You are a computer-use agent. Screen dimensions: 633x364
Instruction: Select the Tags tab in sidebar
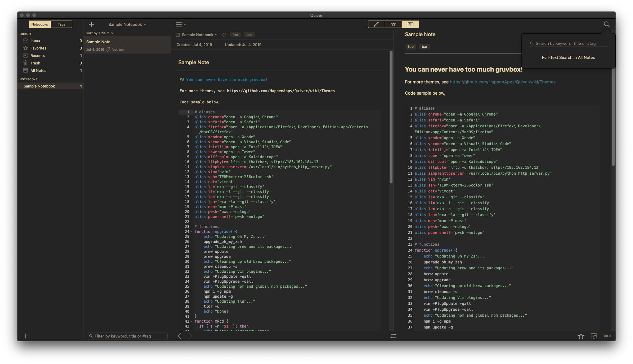pyautogui.click(x=61, y=24)
